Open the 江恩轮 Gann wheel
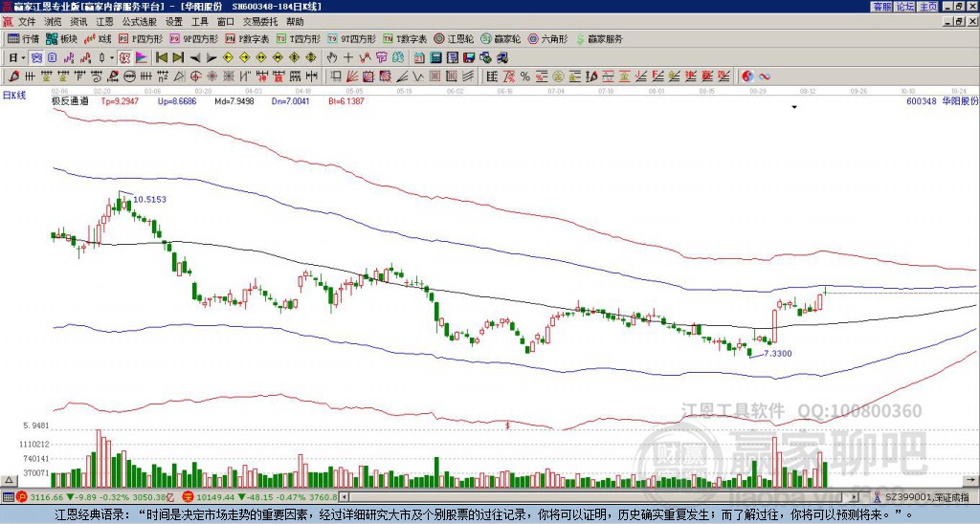Viewport: 980px width, 524px height. [x=454, y=38]
